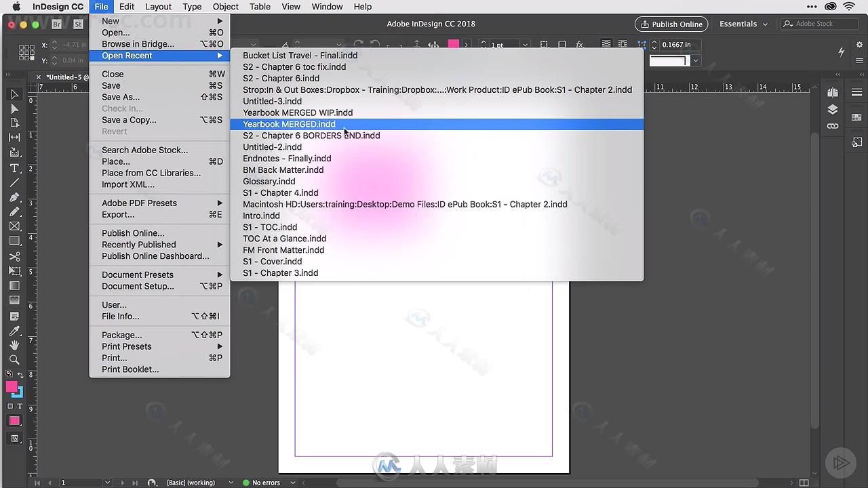Select the Rectangle tool
This screenshot has height=488, width=868.
pos(14,241)
